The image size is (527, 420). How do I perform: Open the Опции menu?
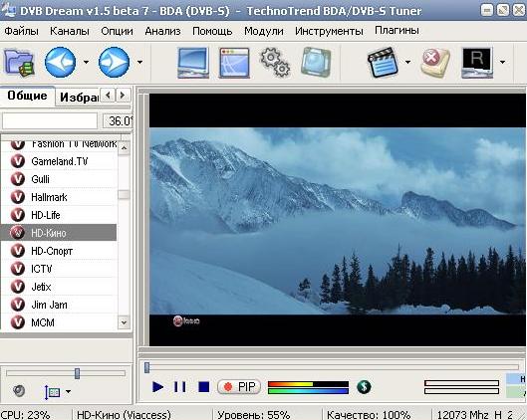click(x=117, y=31)
